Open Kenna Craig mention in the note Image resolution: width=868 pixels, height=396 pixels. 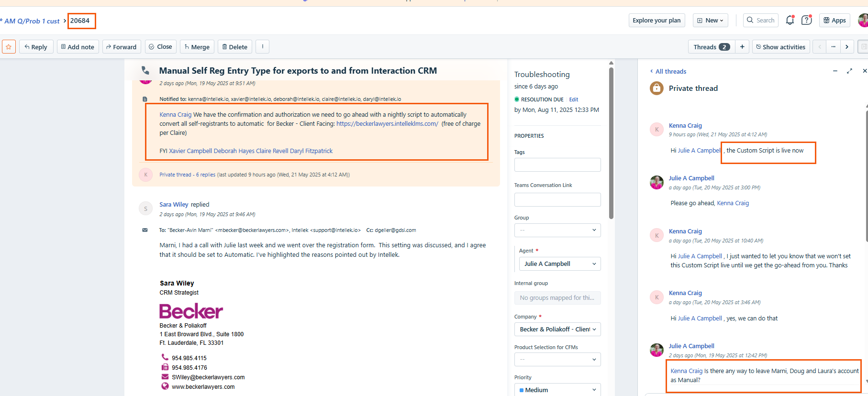pos(176,115)
